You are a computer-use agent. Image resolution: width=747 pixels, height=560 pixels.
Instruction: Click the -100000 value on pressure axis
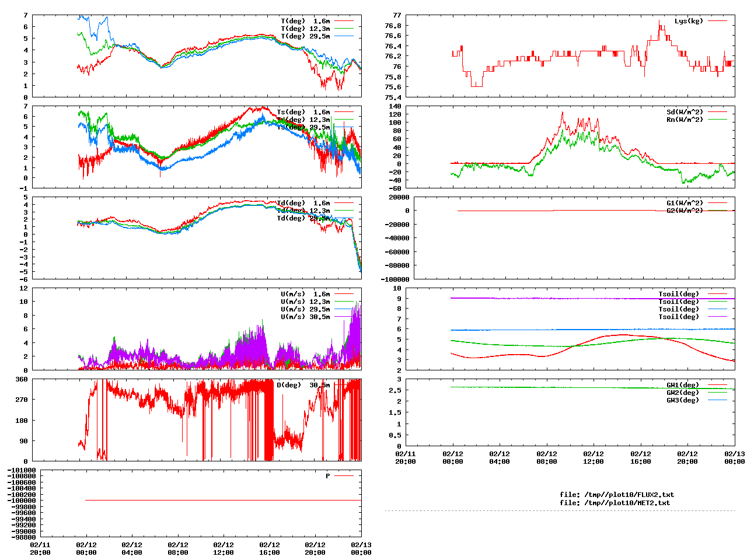22,501
